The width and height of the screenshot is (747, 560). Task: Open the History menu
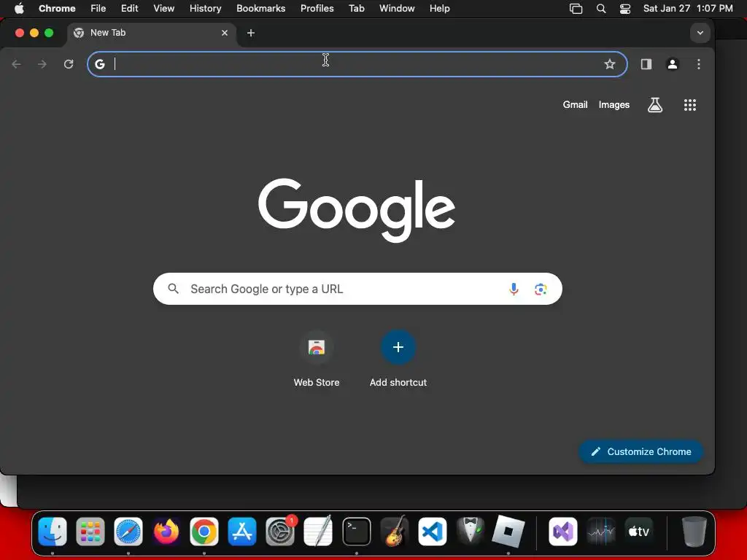(x=205, y=9)
